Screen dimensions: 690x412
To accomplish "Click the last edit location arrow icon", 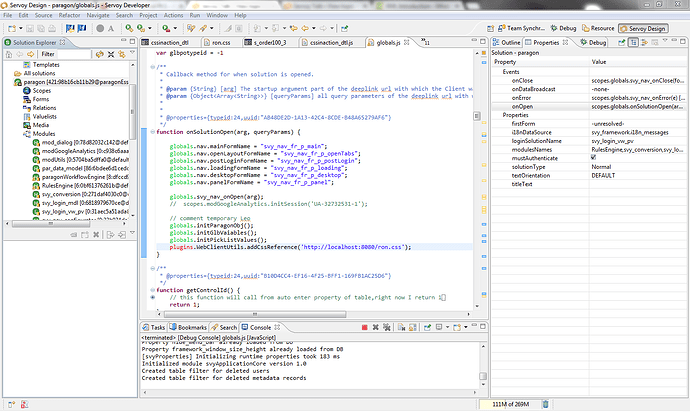I will (x=294, y=28).
